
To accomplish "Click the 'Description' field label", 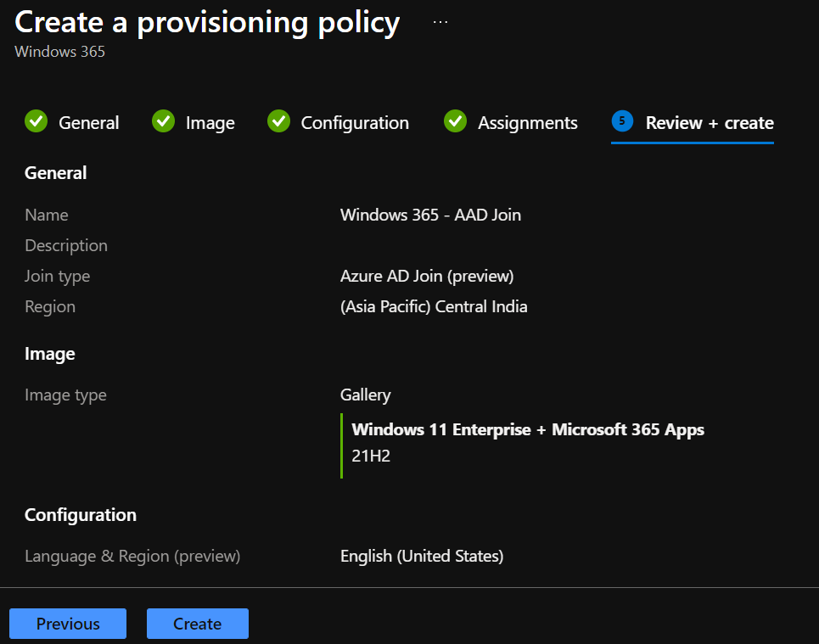I will tap(66, 245).
